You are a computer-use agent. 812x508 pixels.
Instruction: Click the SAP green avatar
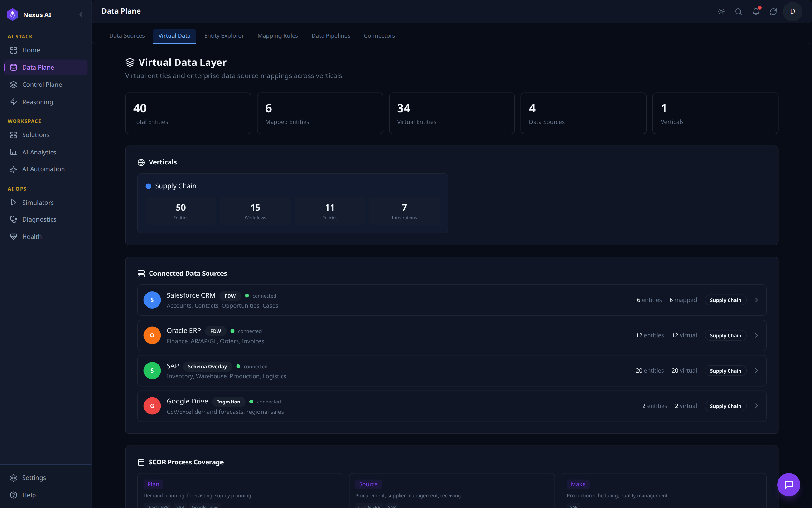tap(152, 371)
